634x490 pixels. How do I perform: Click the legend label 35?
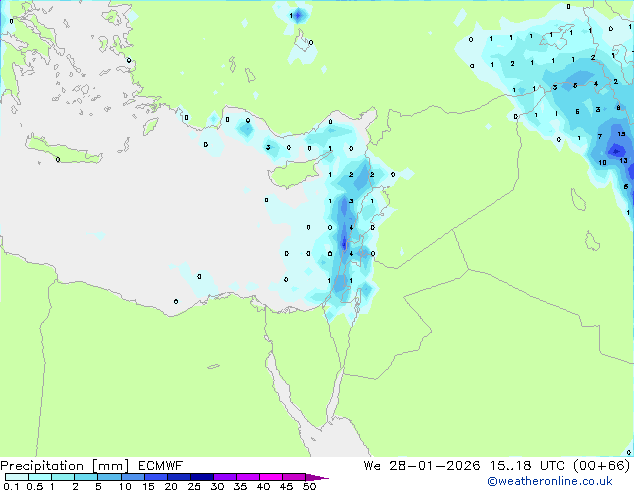point(240,486)
